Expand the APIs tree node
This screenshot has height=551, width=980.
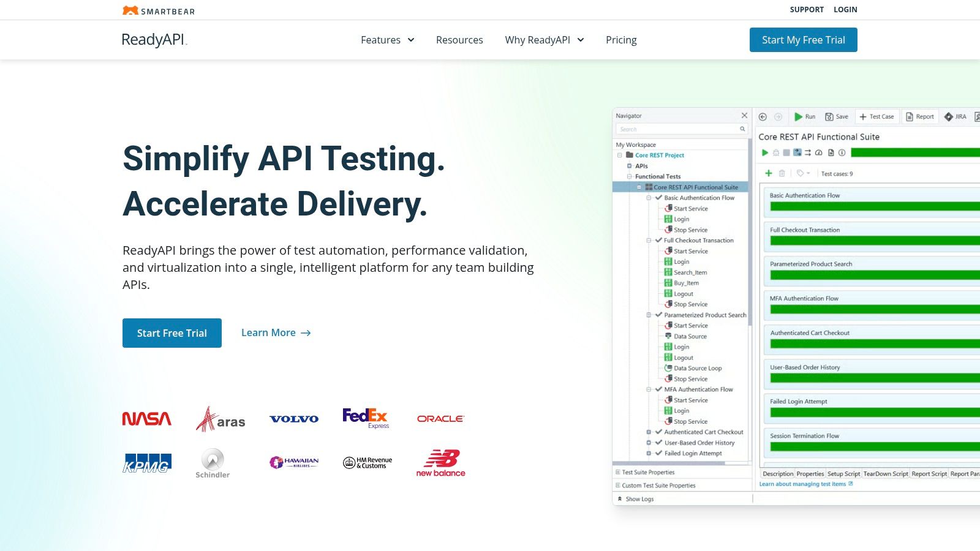tap(629, 166)
